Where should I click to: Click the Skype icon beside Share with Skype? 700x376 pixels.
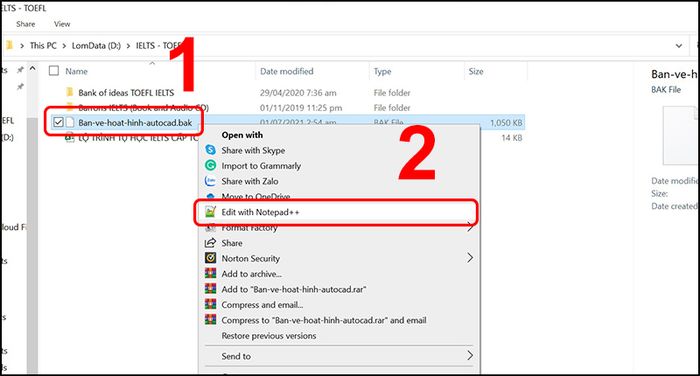(210, 150)
